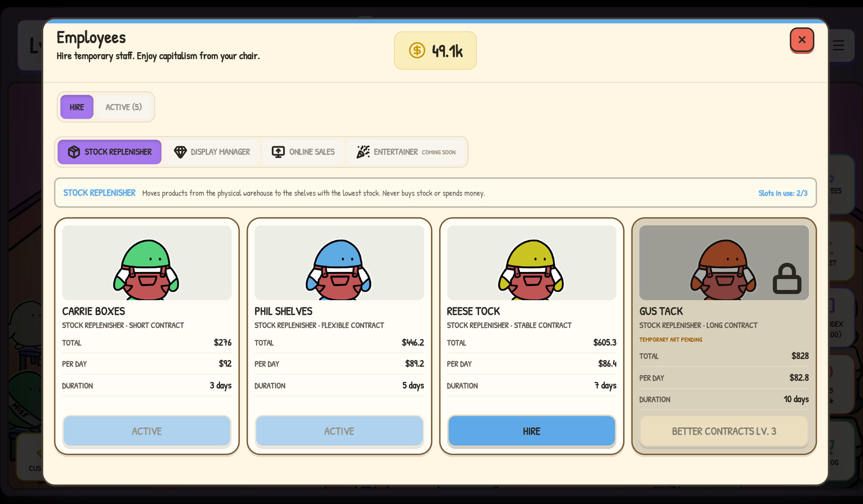Image resolution: width=863 pixels, height=504 pixels.
Task: Open the hamburger menu behind the dialog
Action: [x=839, y=45]
